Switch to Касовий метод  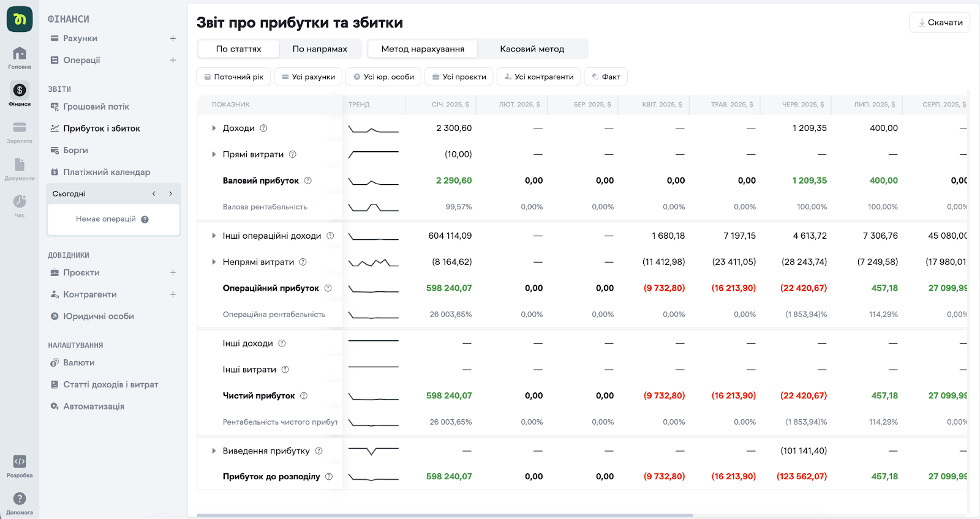(x=532, y=49)
